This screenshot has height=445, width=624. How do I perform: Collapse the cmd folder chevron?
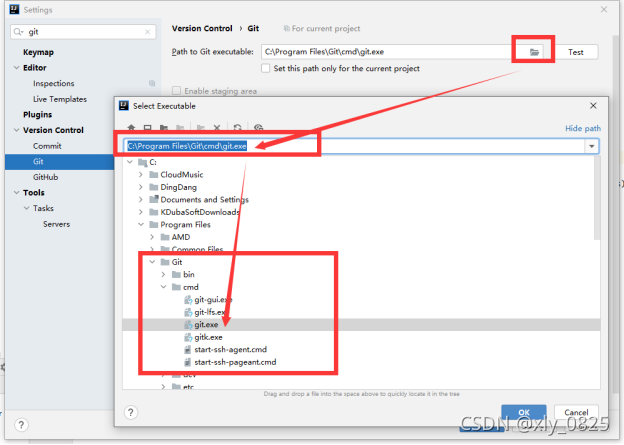coord(164,287)
